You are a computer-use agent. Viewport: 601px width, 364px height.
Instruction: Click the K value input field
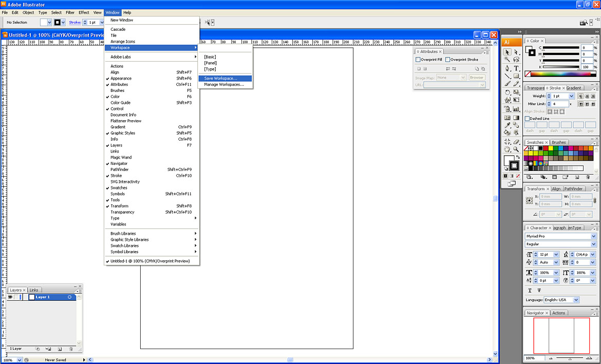click(587, 67)
